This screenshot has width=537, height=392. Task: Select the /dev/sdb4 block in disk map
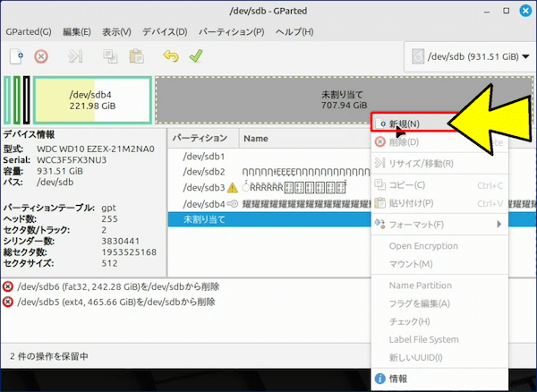[91, 99]
